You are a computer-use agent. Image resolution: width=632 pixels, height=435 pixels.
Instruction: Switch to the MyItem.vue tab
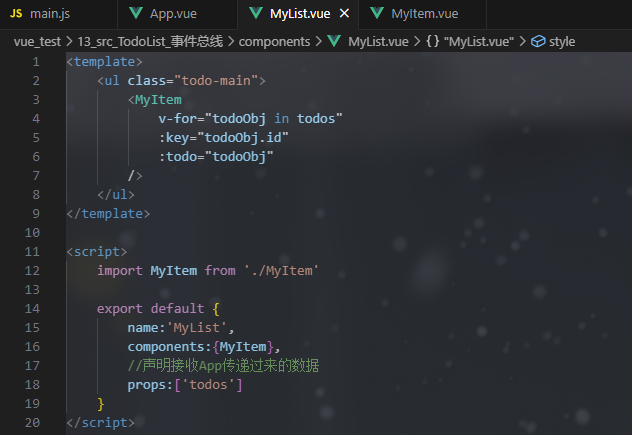point(422,14)
